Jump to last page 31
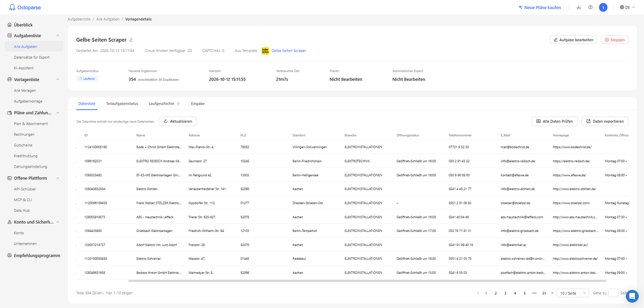644x308 pixels. pos(544,293)
